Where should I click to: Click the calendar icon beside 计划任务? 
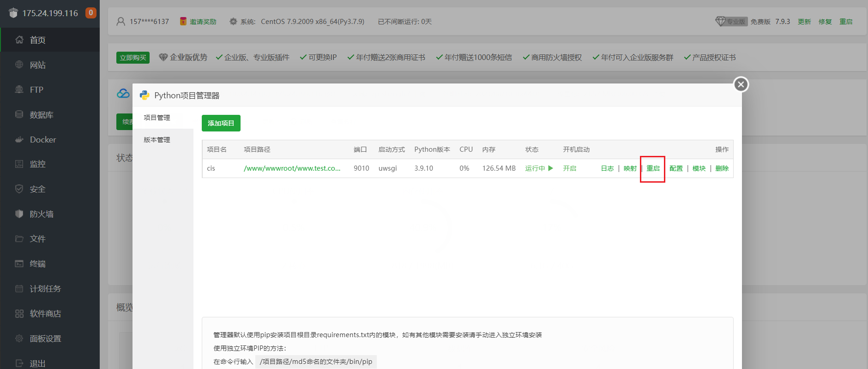pos(19,288)
